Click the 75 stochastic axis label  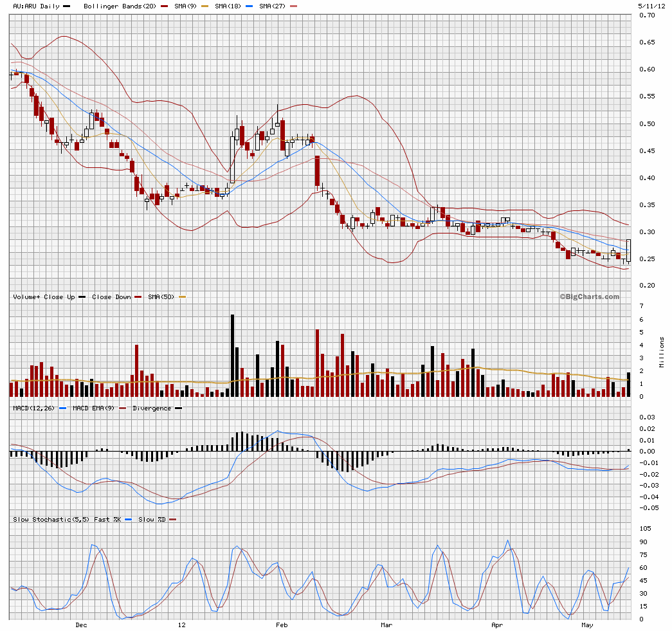pyautogui.click(x=643, y=555)
